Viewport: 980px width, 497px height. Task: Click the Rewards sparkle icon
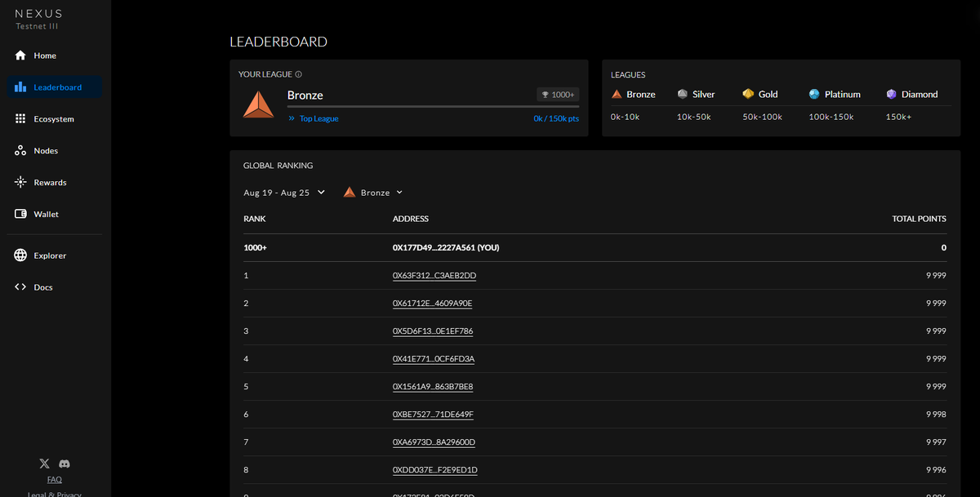[x=20, y=183]
